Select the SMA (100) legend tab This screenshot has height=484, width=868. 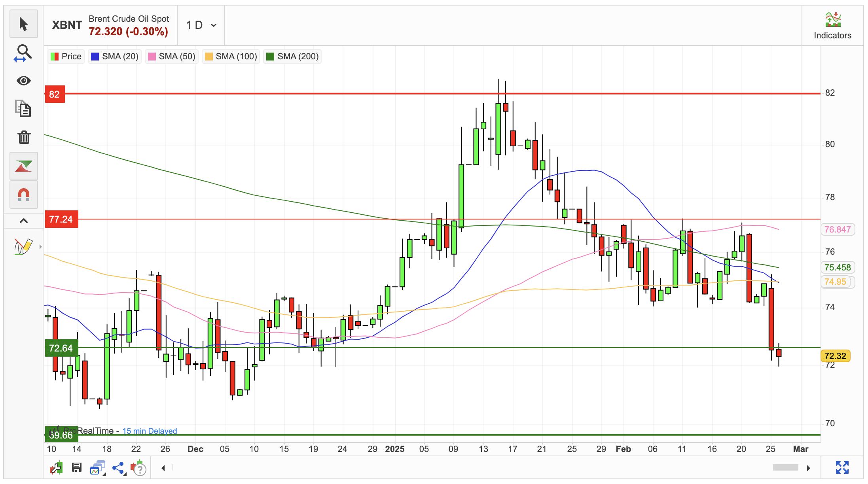tap(231, 57)
